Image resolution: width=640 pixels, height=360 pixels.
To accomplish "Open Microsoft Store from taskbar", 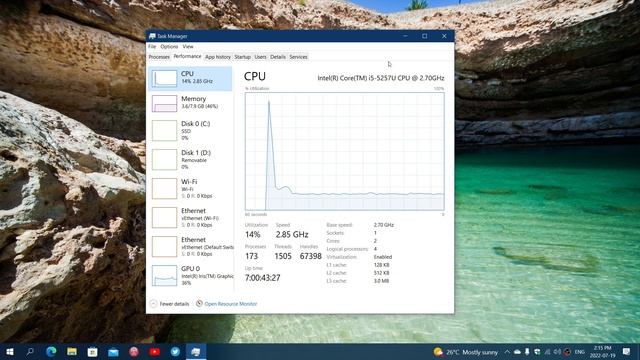I will tap(93, 351).
